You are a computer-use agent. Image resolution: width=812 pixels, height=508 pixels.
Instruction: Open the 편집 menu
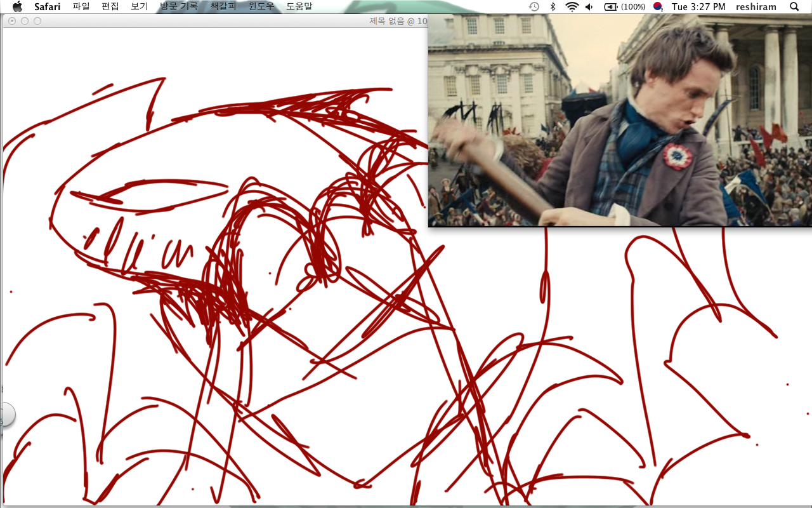click(110, 6)
